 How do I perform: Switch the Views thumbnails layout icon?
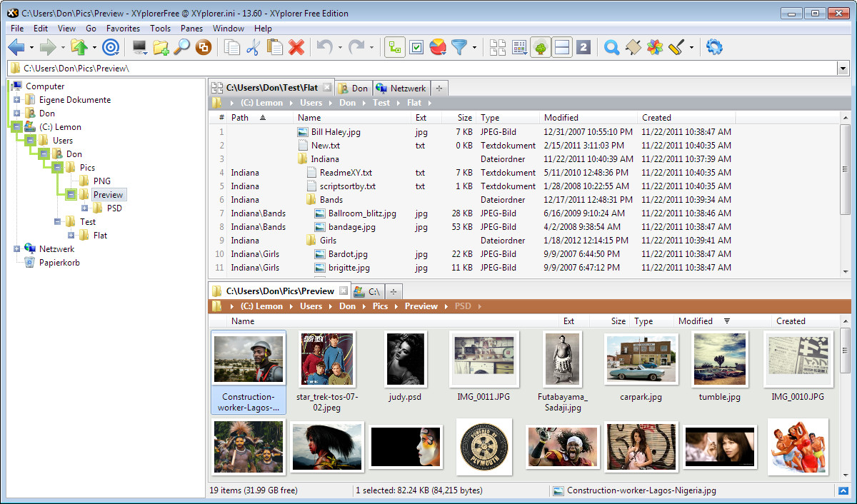coord(498,48)
